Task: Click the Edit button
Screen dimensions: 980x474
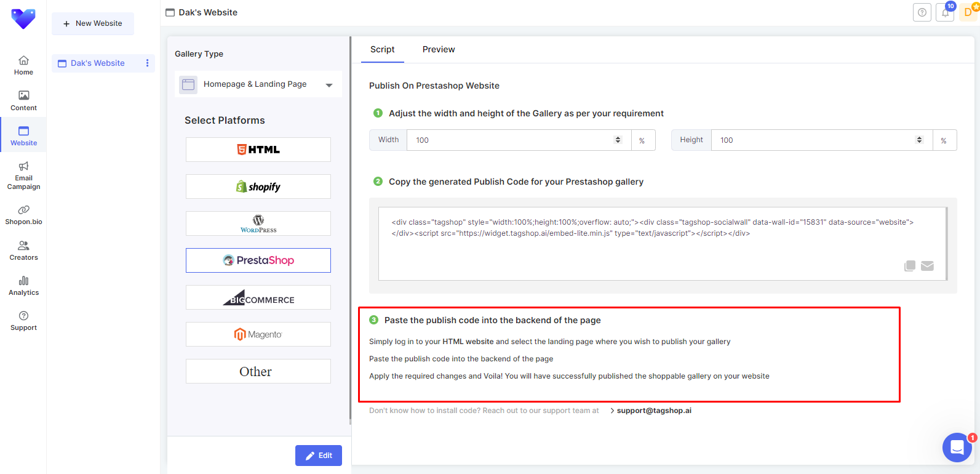Action: [x=319, y=456]
